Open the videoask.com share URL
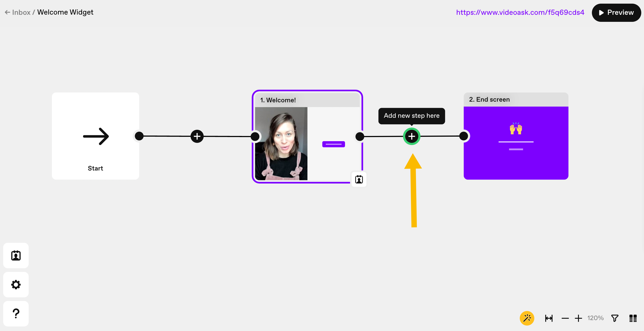The width and height of the screenshot is (644, 331). (520, 12)
